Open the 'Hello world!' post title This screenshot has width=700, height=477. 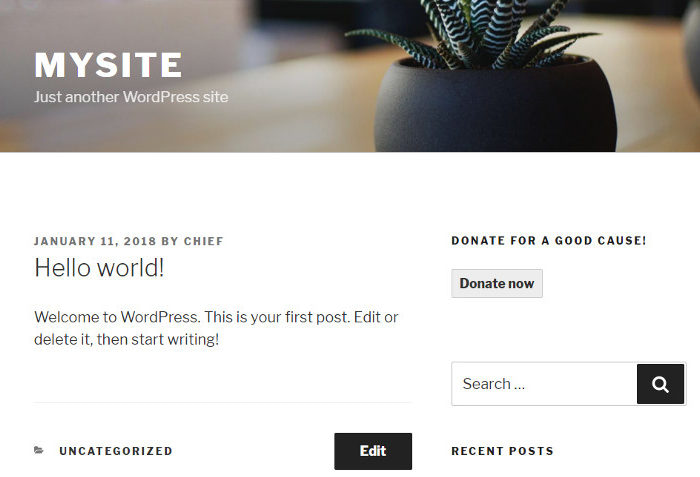99,268
